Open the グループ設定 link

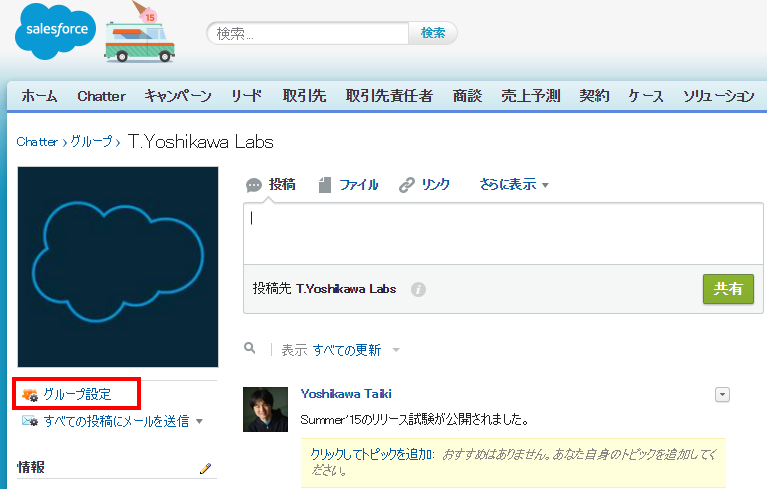click(77, 394)
